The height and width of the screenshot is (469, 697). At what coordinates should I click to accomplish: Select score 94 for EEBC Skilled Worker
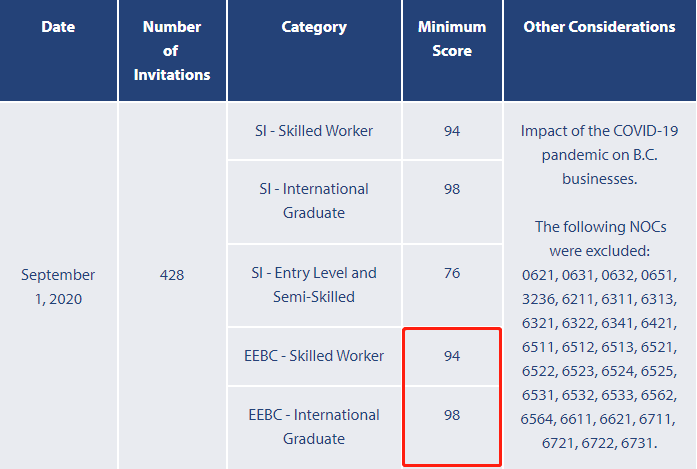[452, 356]
